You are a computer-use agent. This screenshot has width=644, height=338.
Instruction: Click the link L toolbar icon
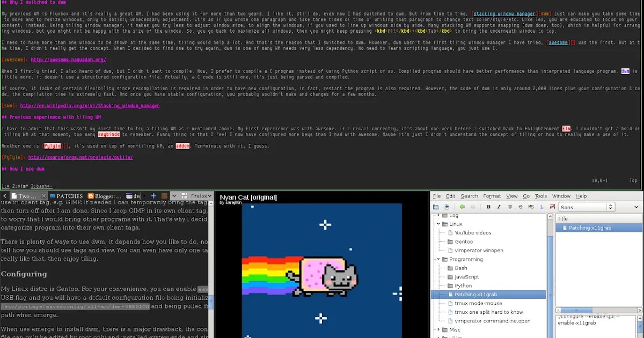point(541,207)
